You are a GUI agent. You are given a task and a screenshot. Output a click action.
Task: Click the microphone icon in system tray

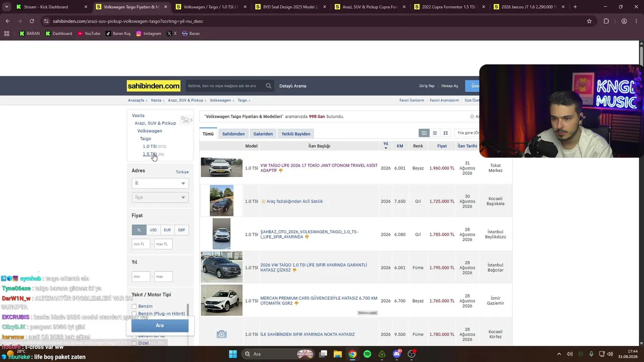point(591,354)
